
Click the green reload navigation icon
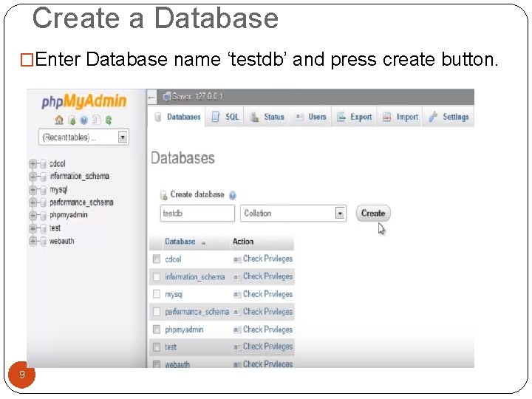point(109,120)
